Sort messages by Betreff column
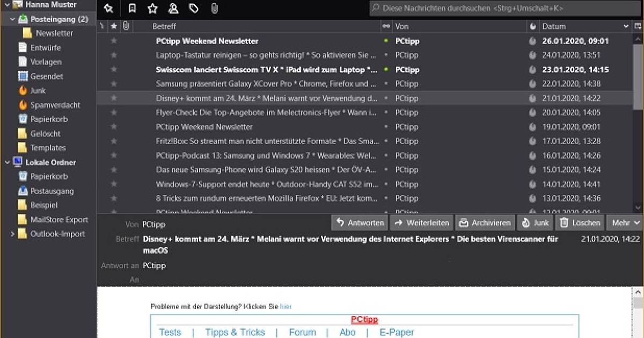The width and height of the screenshot is (644, 338). [164, 26]
